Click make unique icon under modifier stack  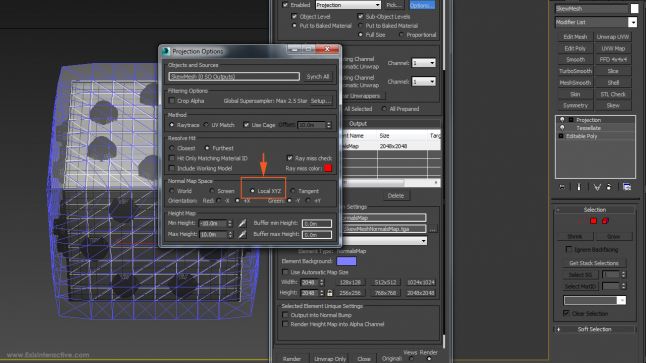597,187
